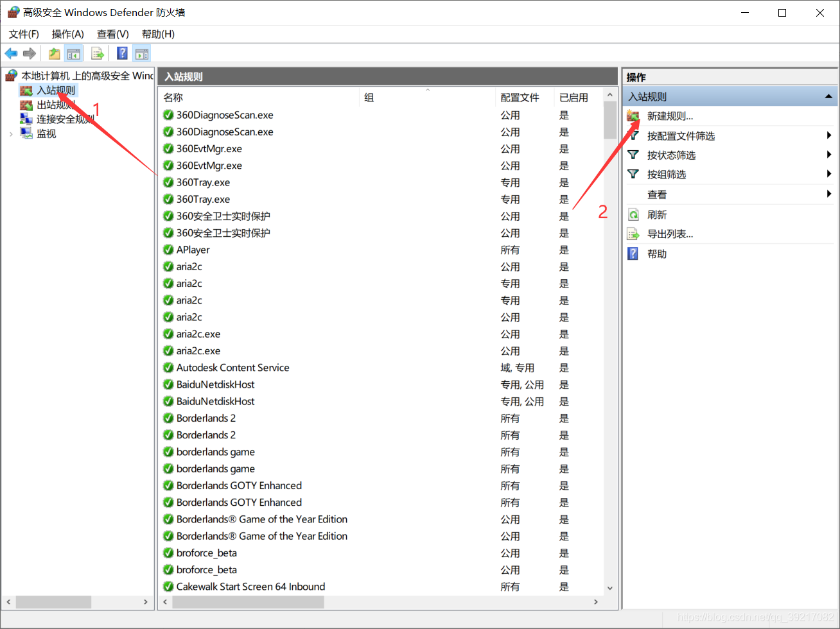Click the 是 enabled cell in the Cakewalk row
This screenshot has height=629, width=840.
click(x=564, y=587)
